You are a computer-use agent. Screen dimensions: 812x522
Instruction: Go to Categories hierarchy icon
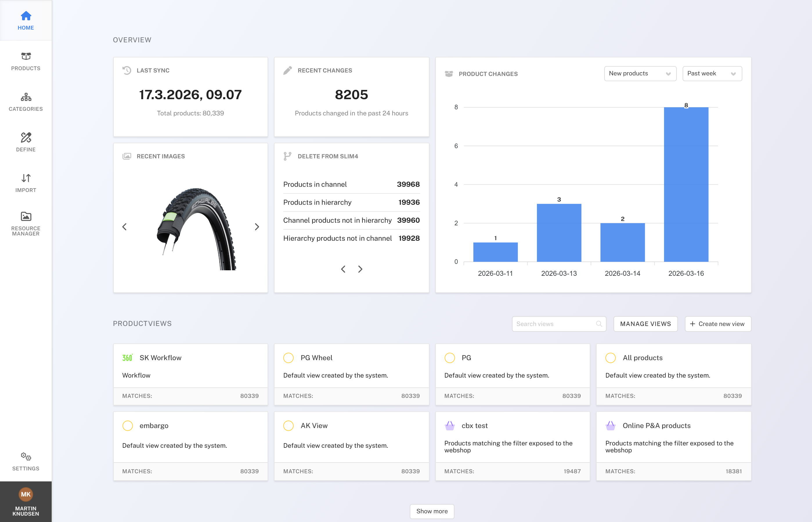[x=26, y=97]
